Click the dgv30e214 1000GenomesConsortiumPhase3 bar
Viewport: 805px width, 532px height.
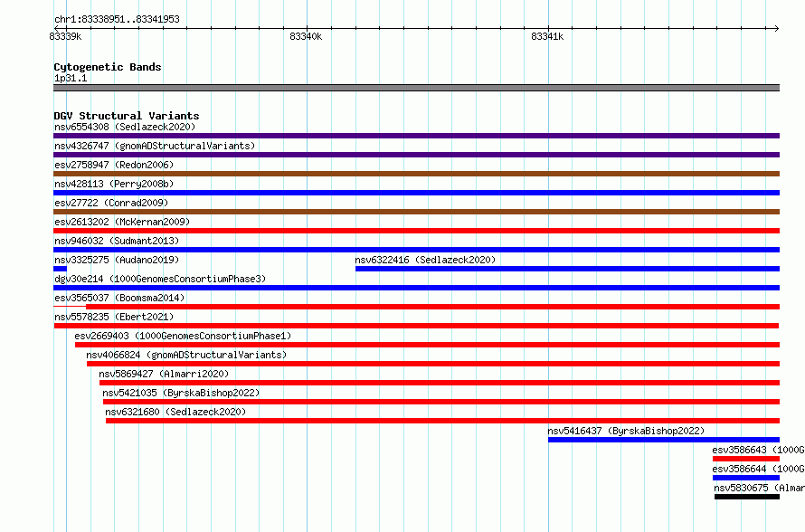click(416, 288)
